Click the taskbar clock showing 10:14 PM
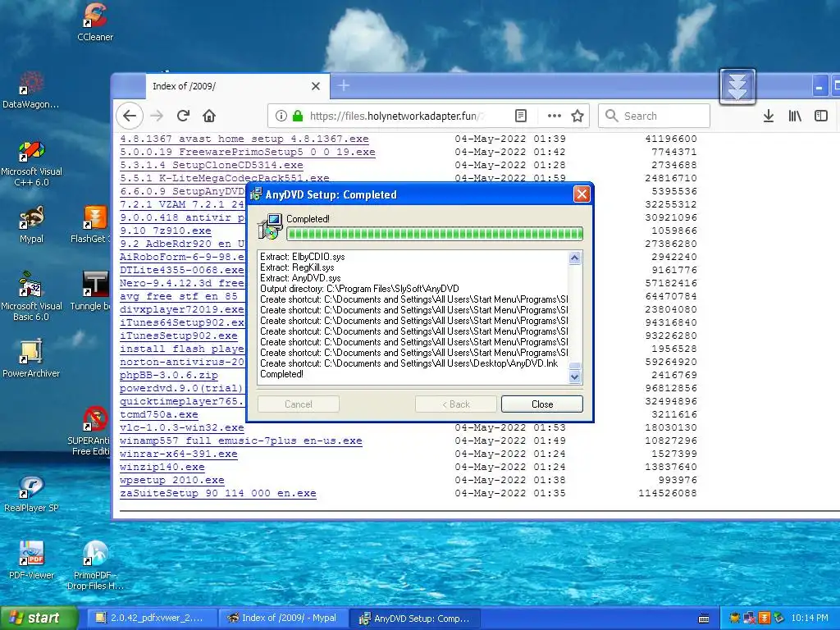840x630 pixels. coord(810,619)
